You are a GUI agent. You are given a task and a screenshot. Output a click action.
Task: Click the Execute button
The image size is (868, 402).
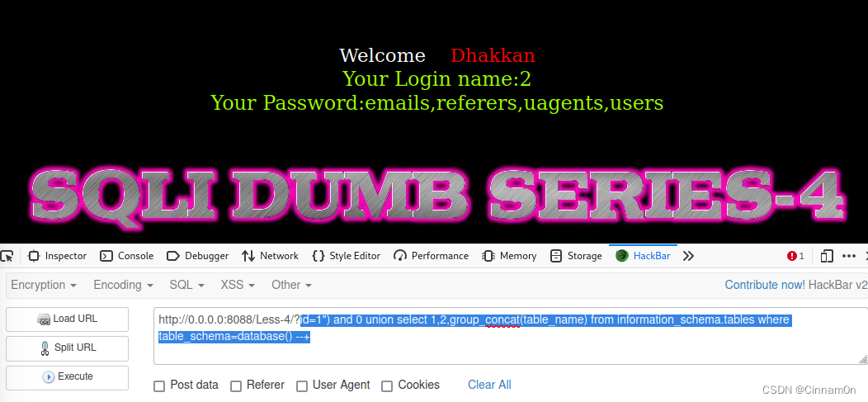(67, 377)
